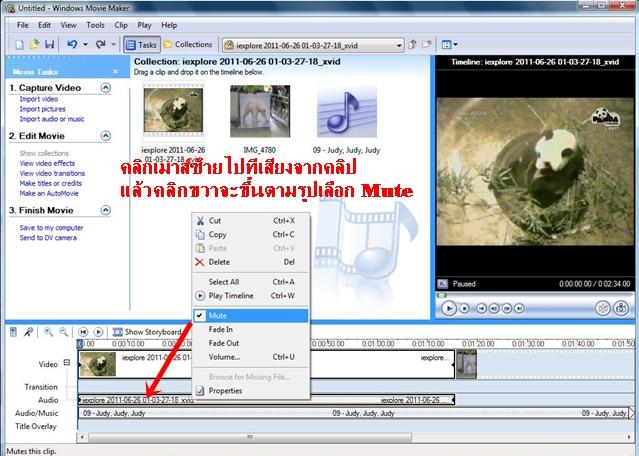Click the Take Picture camera icon
The image size is (639, 456).
[x=621, y=308]
